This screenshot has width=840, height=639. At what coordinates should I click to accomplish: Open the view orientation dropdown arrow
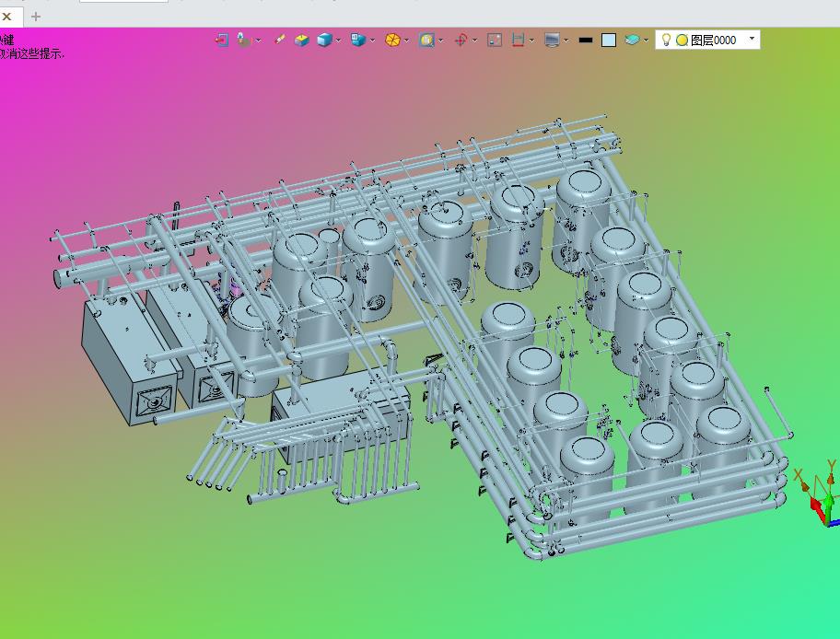[x=372, y=41]
